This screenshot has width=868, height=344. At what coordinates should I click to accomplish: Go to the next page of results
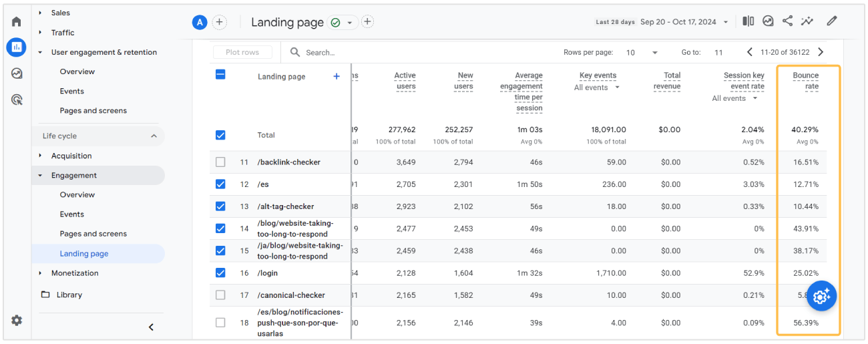click(821, 52)
